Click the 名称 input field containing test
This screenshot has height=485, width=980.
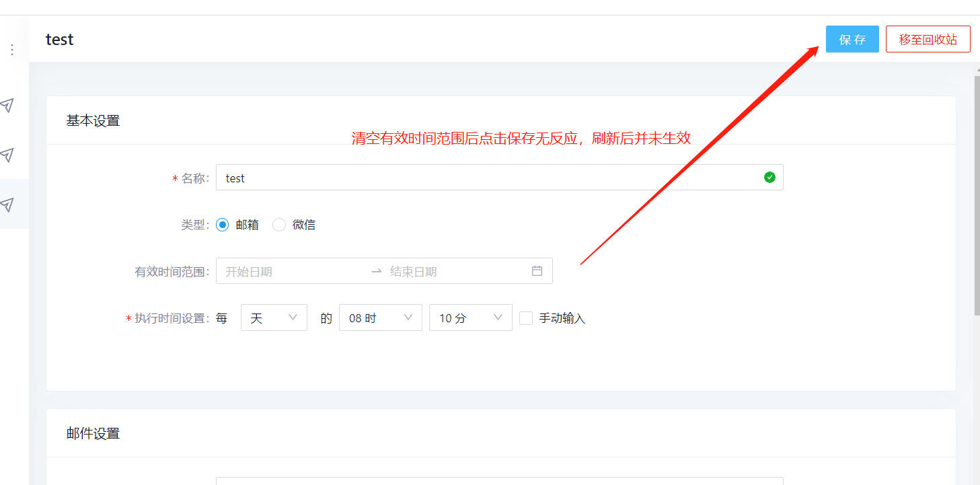point(499,178)
